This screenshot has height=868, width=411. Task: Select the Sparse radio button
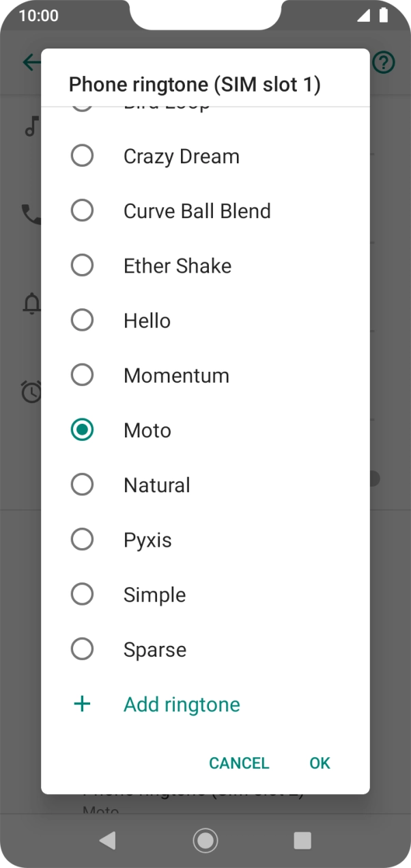82,649
